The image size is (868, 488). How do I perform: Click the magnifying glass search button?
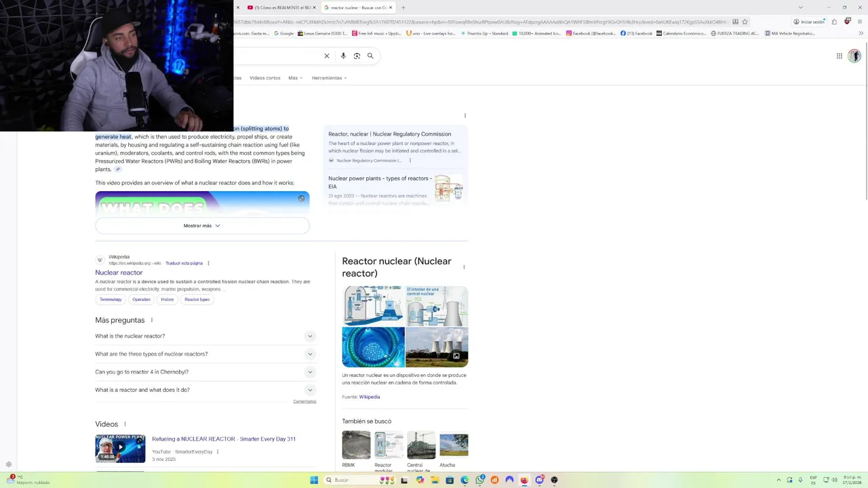pos(370,56)
